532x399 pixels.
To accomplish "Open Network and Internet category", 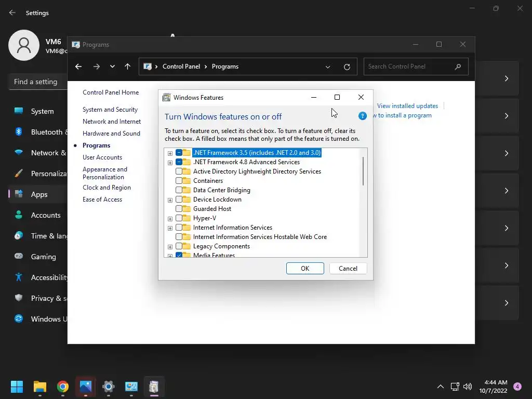I will [112, 121].
